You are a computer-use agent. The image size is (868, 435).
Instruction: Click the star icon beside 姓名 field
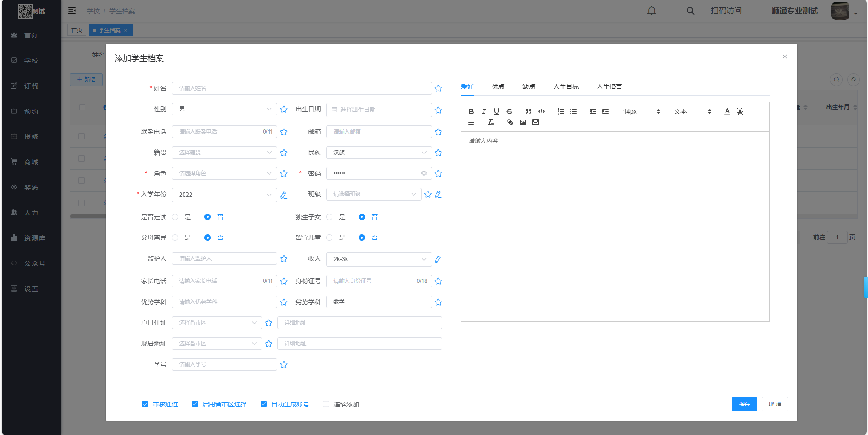(x=438, y=89)
